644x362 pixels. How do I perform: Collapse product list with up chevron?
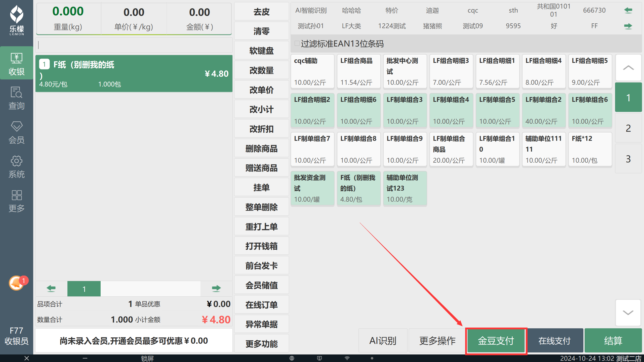[628, 68]
